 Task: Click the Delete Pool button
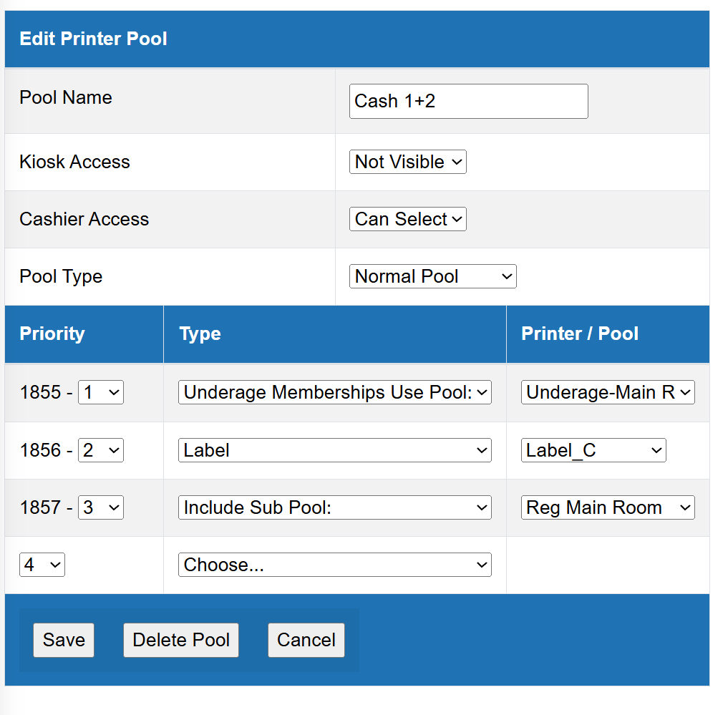[x=181, y=641]
